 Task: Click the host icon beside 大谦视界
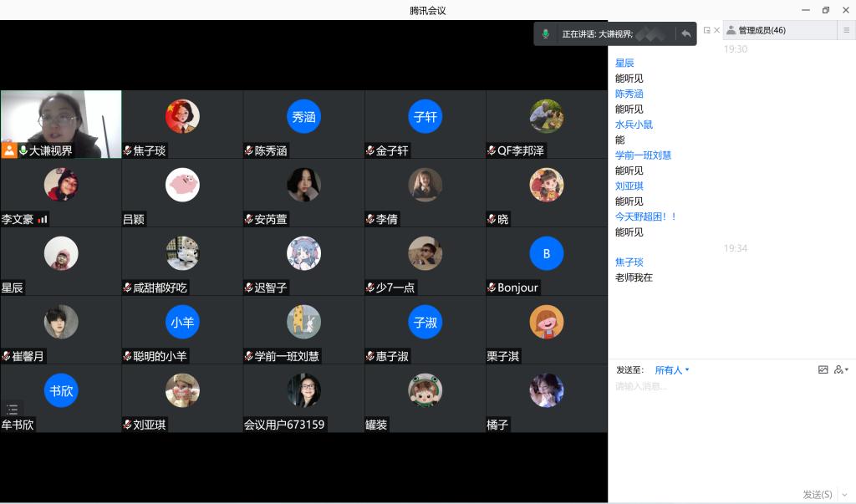pos(9,150)
